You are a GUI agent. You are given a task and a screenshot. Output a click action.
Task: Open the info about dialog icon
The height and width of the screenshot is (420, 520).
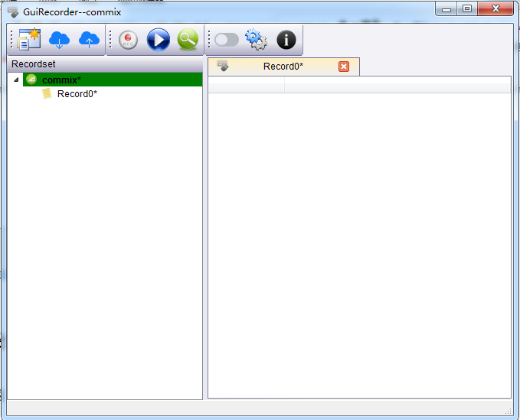point(286,40)
